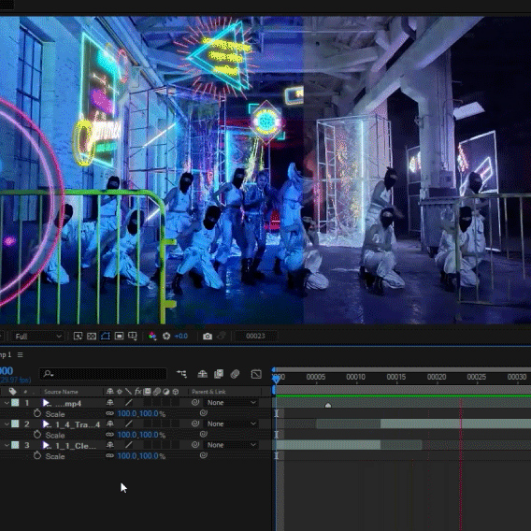The image size is (531, 531).
Task: Toggle the Transparency Grid icon
Action: (91, 336)
